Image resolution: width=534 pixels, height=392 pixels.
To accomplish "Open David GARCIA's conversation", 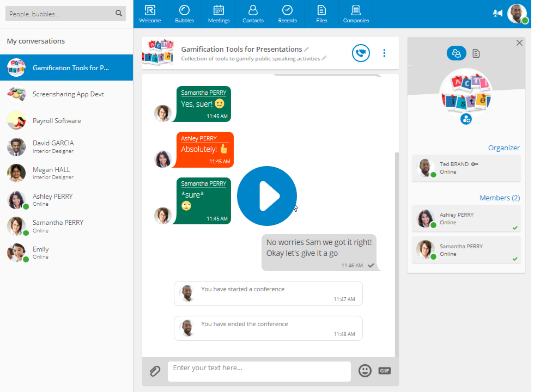I will (x=66, y=146).
